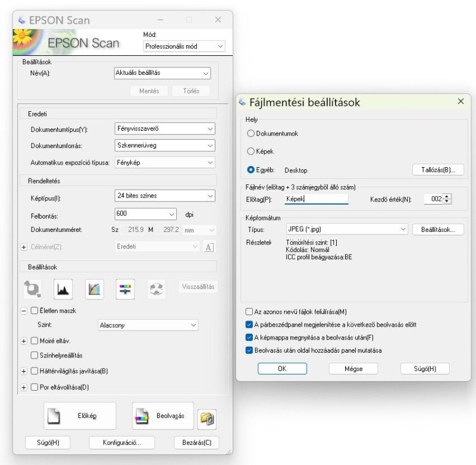The height and width of the screenshot is (465, 476).
Task: Uncheck show dialog before next scan
Action: pos(249,325)
